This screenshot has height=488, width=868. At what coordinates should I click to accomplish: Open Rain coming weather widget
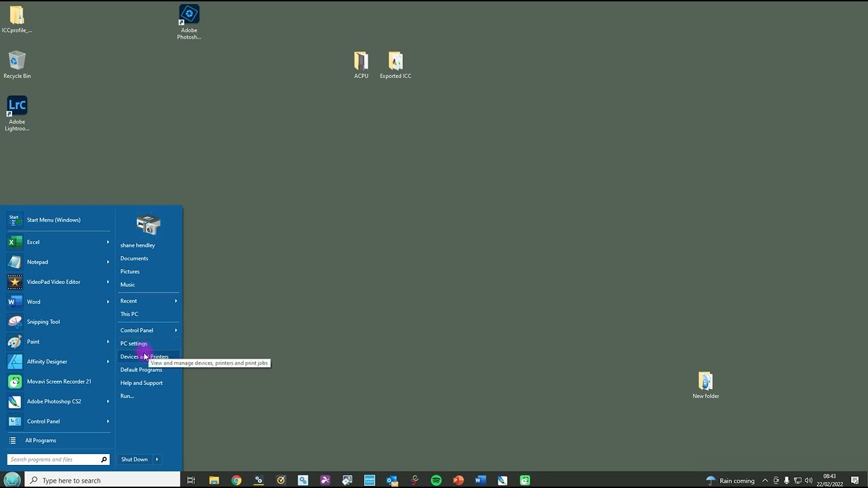tap(730, 481)
